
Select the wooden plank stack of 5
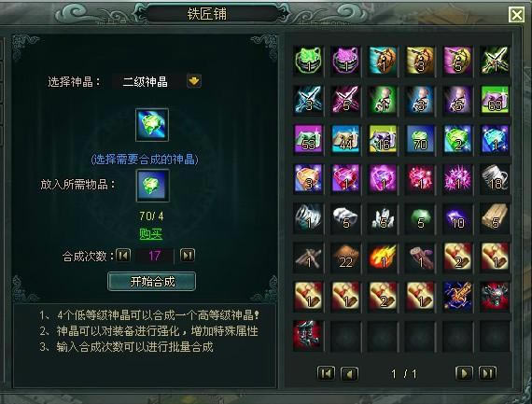click(x=495, y=218)
